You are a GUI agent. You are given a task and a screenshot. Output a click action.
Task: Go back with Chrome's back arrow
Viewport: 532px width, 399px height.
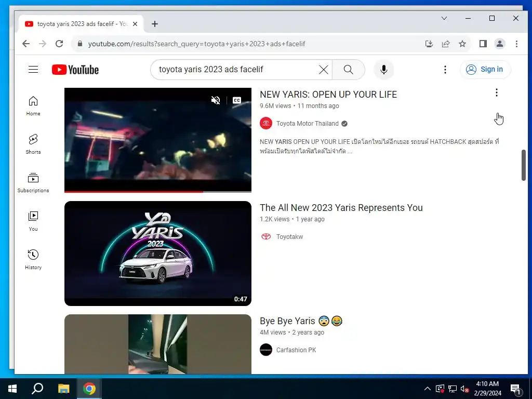(26, 44)
